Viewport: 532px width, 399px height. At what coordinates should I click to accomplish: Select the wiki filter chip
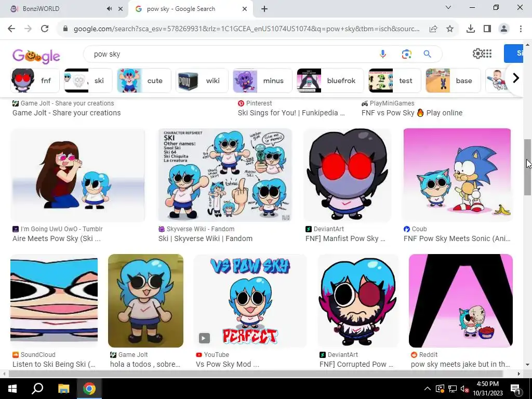[202, 81]
